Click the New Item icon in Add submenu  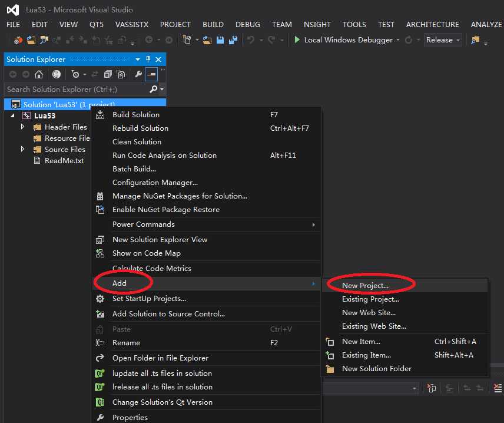330,342
